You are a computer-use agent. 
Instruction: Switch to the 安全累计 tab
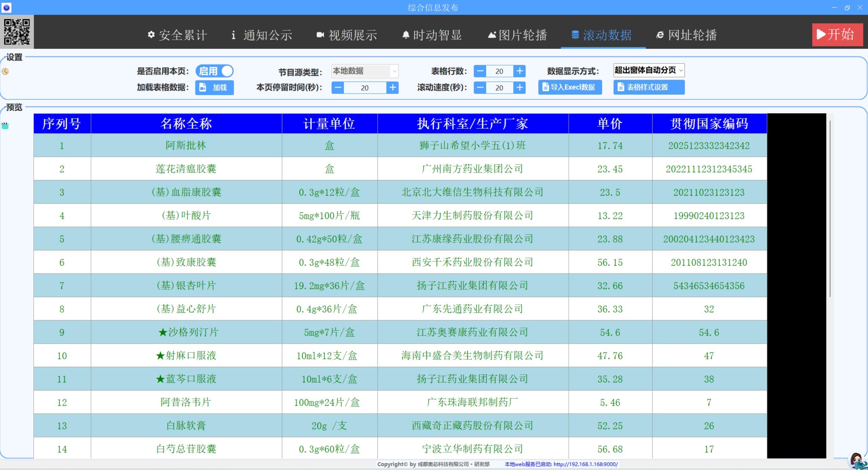coord(177,35)
